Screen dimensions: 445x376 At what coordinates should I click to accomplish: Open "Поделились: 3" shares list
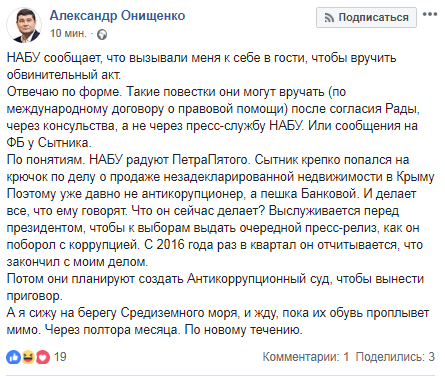click(x=395, y=357)
